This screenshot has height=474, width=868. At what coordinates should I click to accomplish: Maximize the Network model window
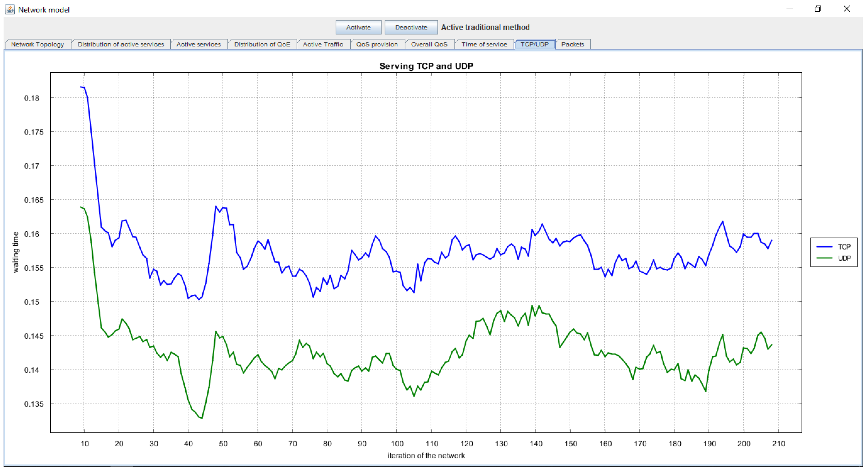click(x=818, y=9)
